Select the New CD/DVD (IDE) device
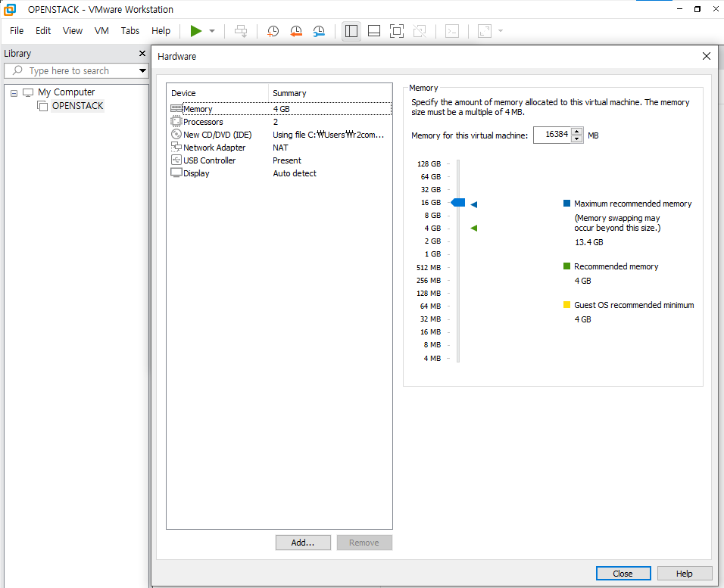Image resolution: width=724 pixels, height=588 pixels. point(281,135)
